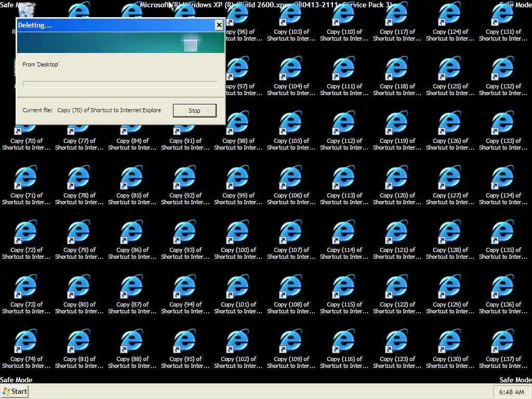
Task: Select Copy (100) Internet Explorer shortcut icon
Action: click(238, 232)
